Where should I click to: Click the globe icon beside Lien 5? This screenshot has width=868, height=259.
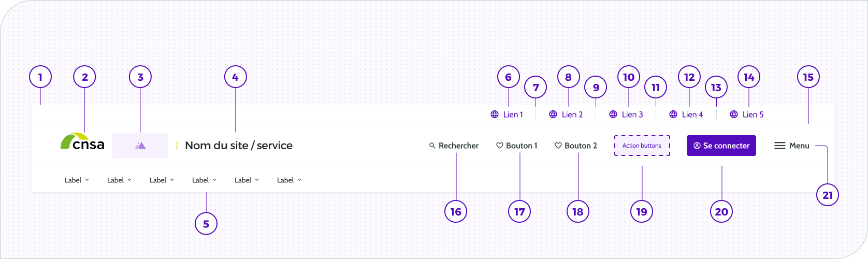tap(734, 114)
